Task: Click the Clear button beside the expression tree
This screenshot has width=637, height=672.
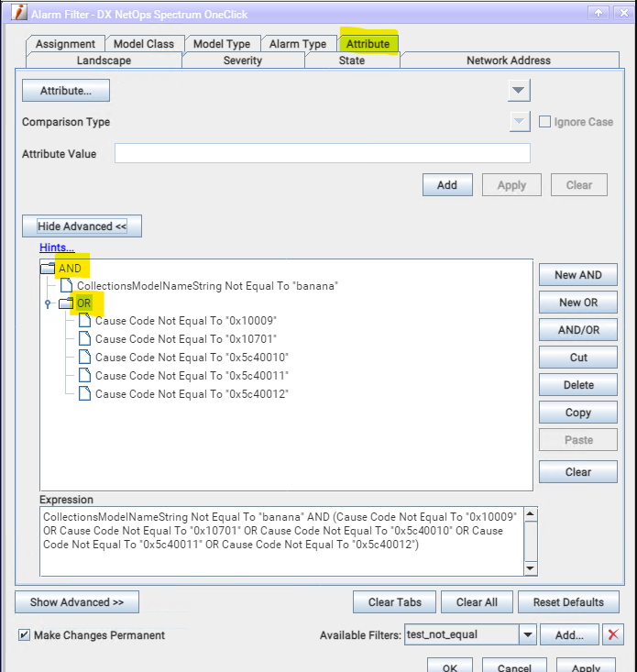Action: pyautogui.click(x=578, y=472)
